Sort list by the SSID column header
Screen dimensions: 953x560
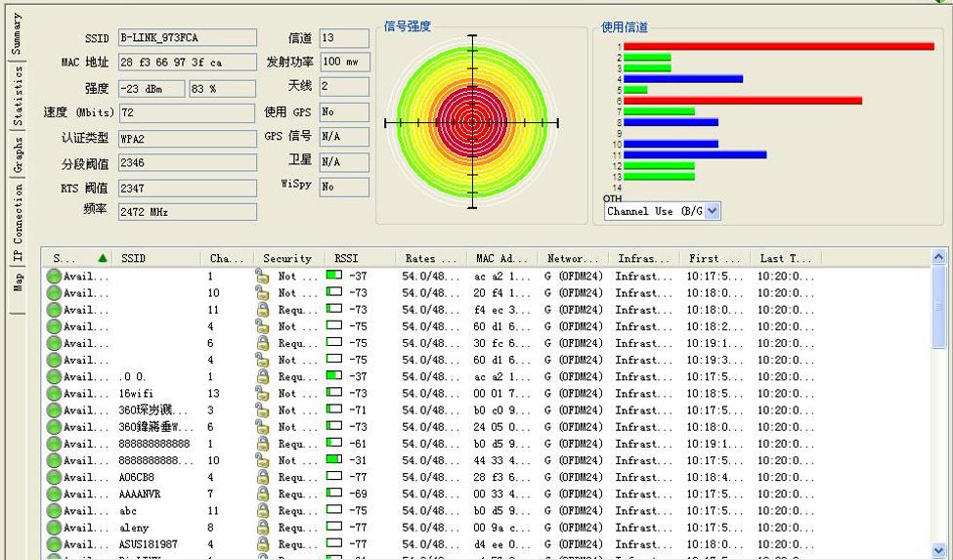tap(158, 258)
